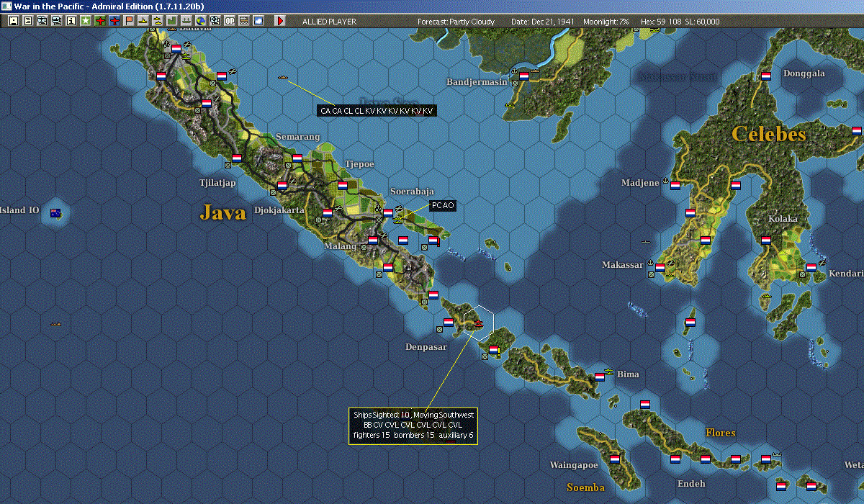Click the red plane on blue icon
Screen dimensions: 864x504
coord(114,21)
